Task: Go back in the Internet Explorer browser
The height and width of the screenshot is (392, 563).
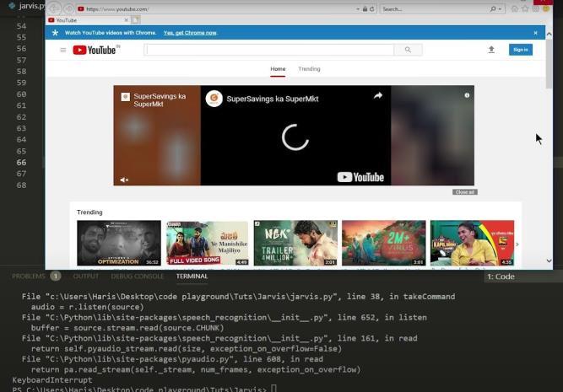Action: coord(55,8)
